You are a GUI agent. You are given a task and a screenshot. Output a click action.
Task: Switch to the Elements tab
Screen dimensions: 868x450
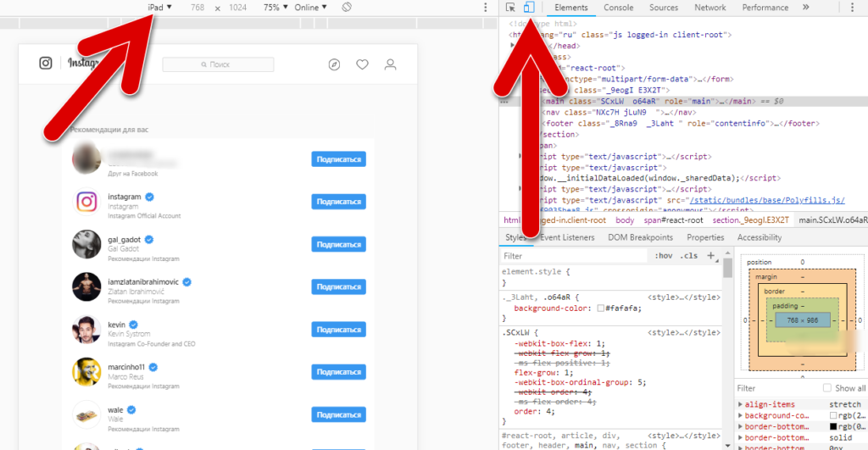point(570,8)
